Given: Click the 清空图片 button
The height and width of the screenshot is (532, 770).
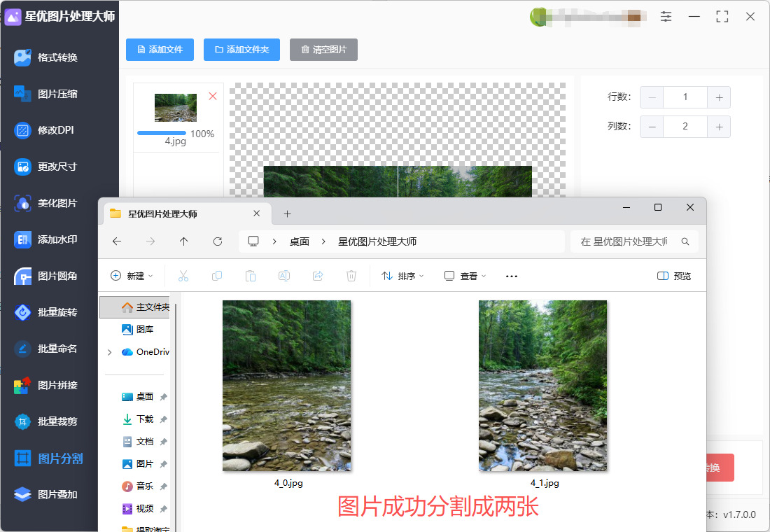Looking at the screenshot, I should click(x=323, y=50).
